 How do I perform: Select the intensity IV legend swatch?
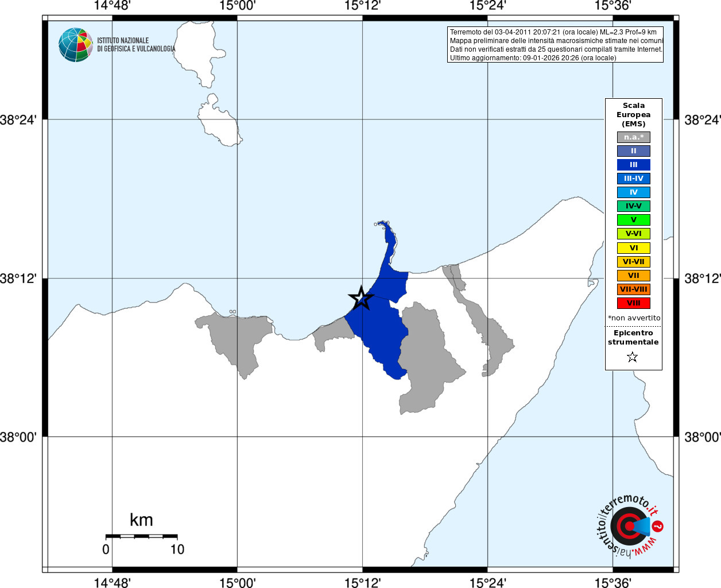[634, 192]
